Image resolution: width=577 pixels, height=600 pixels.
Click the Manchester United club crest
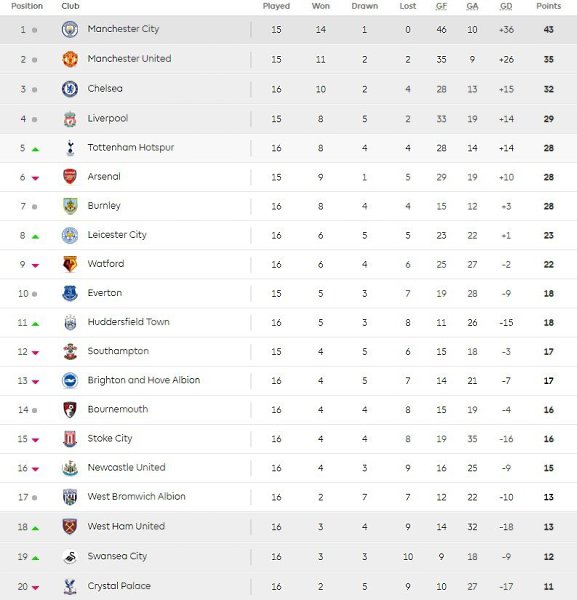(70, 59)
